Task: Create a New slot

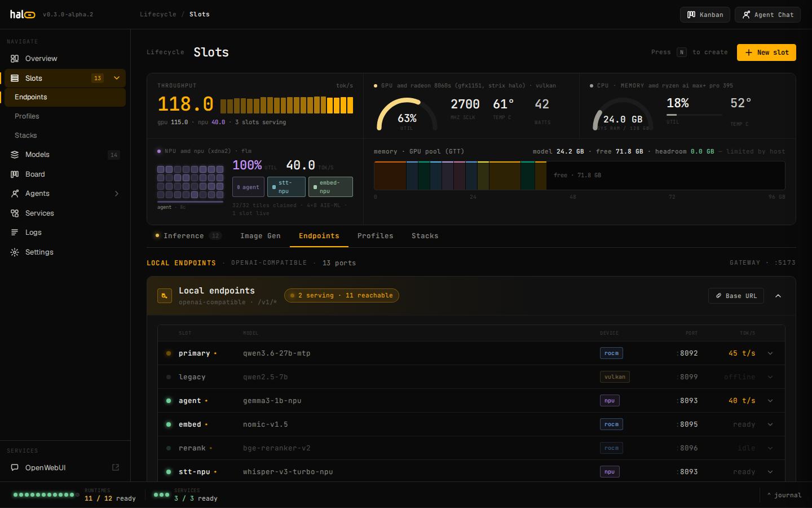Action: point(766,52)
